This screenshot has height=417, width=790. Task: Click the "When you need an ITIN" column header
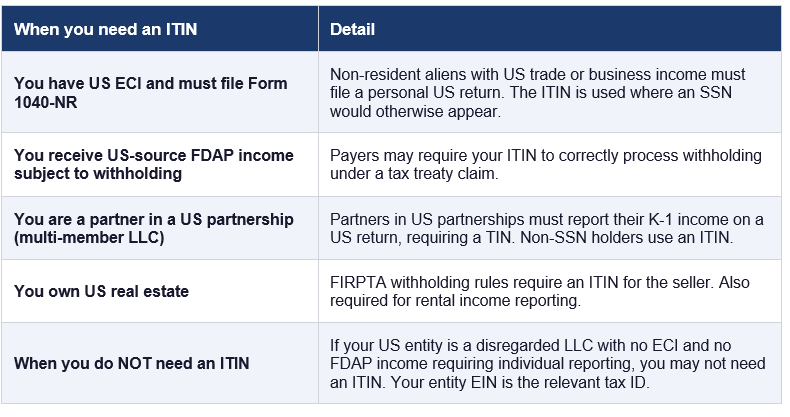(105, 29)
